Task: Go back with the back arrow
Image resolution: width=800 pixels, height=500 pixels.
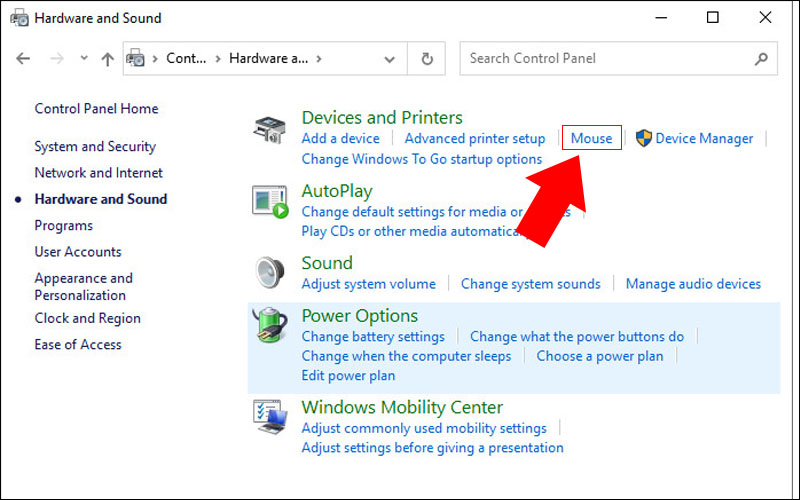Action: tap(23, 59)
